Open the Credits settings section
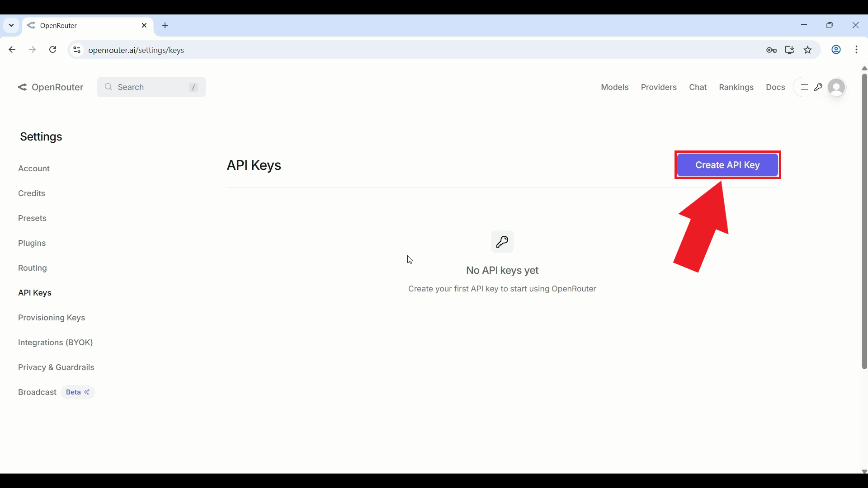This screenshot has height=488, width=868. tap(32, 193)
